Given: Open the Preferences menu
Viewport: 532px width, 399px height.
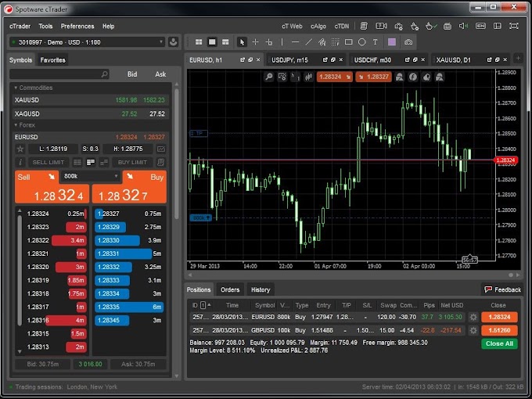Looking at the screenshot, I should click(77, 26).
